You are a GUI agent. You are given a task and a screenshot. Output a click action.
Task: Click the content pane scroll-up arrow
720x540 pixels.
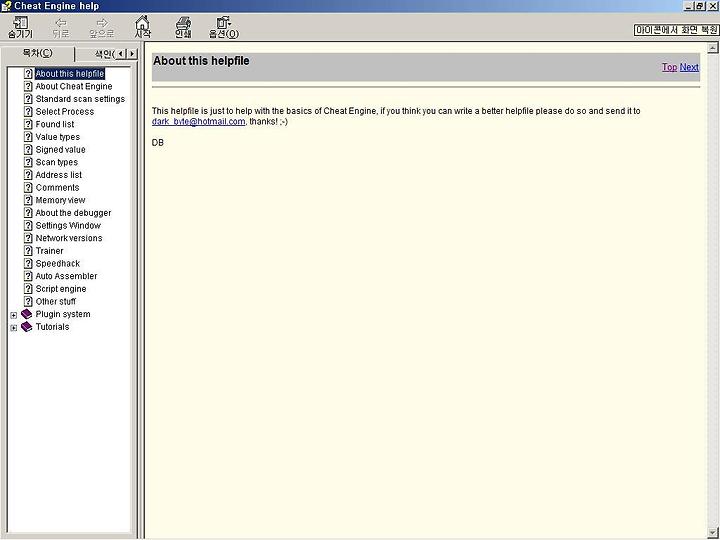[713, 48]
